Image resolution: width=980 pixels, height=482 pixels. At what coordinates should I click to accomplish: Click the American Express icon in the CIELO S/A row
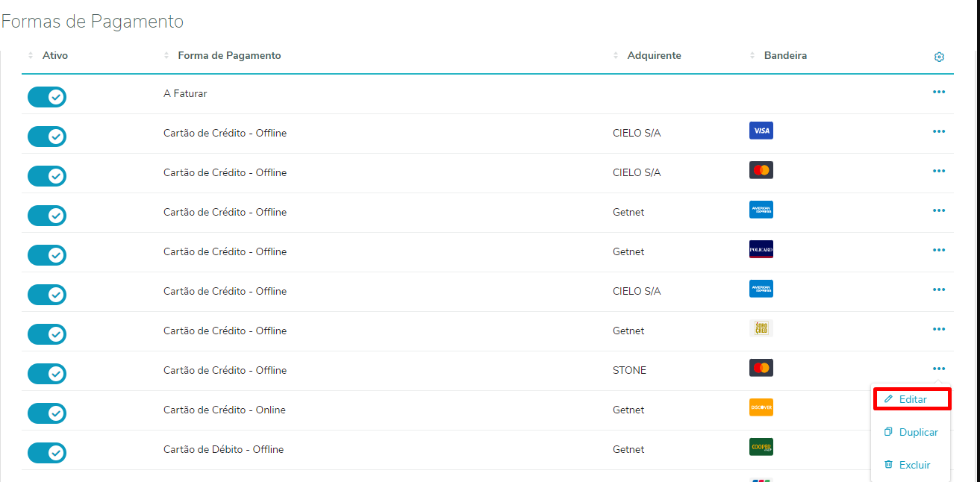[761, 289]
